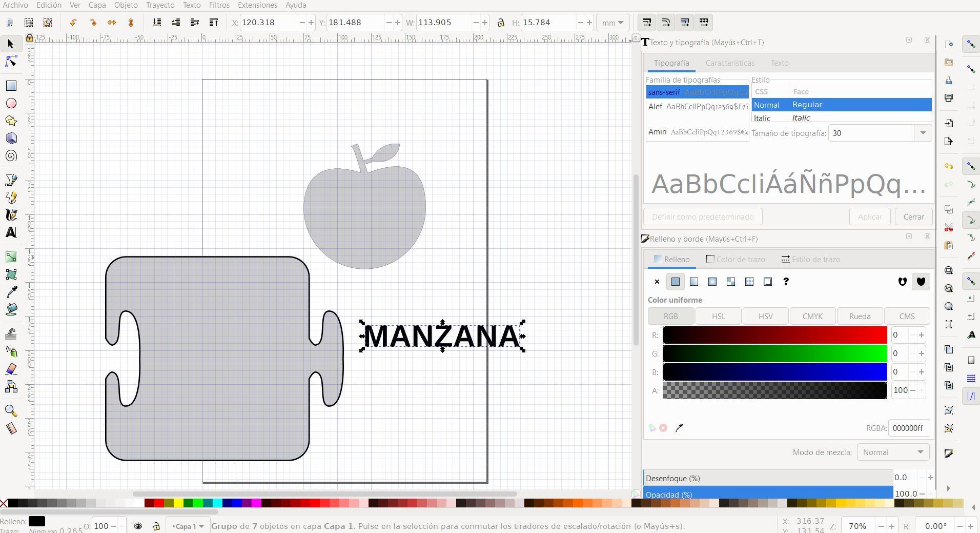This screenshot has width=980, height=533.
Task: Select the linear gradient fill type
Action: (693, 281)
